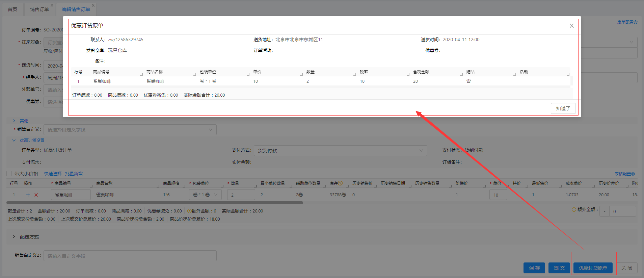Toggle the 带大小价格 checkbox
The width and height of the screenshot is (644, 278).
(x=9, y=174)
